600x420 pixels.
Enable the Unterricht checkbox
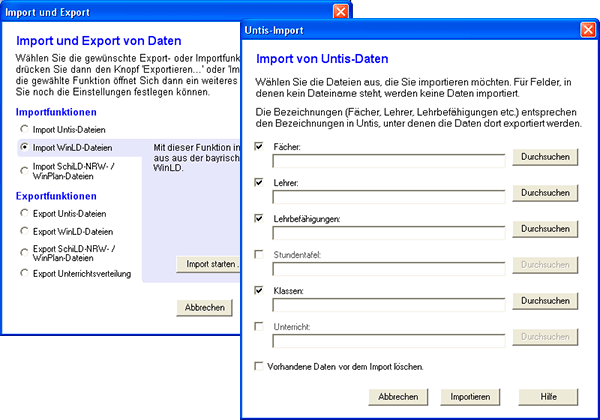[x=259, y=326]
